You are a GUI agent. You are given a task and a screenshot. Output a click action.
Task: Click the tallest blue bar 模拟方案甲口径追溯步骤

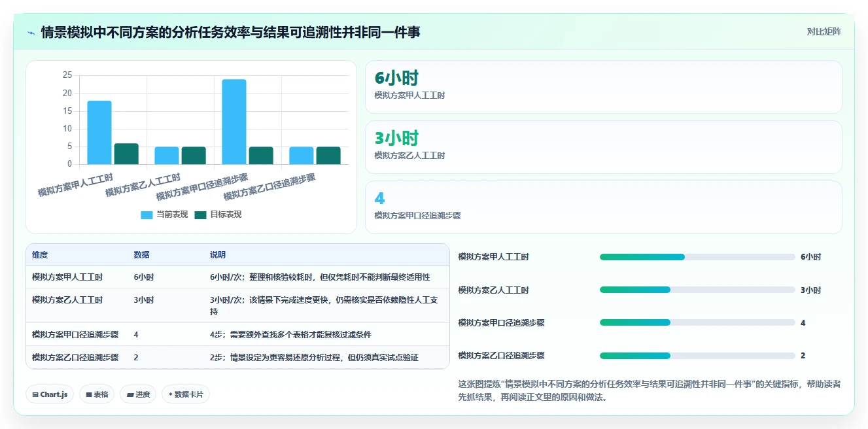click(x=234, y=122)
